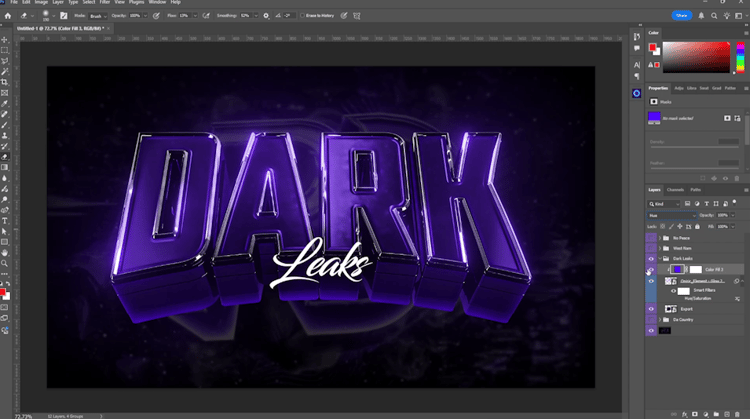Screen dimensions: 750x419
Task: Open the blend mode dropdown set to Hue
Action: tap(672, 215)
